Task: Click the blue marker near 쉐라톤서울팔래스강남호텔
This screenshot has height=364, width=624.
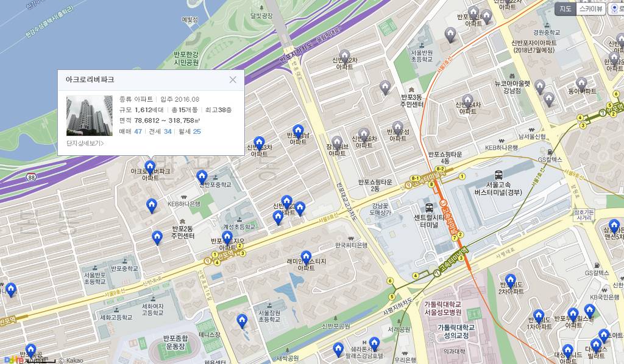Action: click(x=374, y=342)
